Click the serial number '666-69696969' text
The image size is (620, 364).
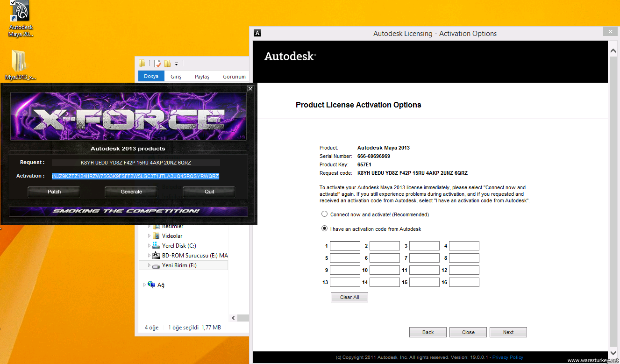tap(374, 156)
